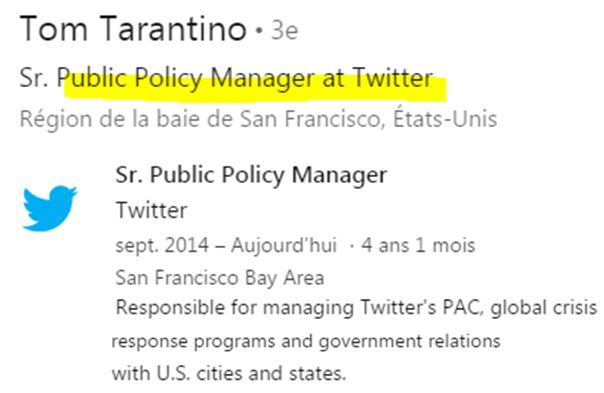The width and height of the screenshot is (604, 393).
Task: Click the Sr. prefix in the top headline
Action: point(35,77)
